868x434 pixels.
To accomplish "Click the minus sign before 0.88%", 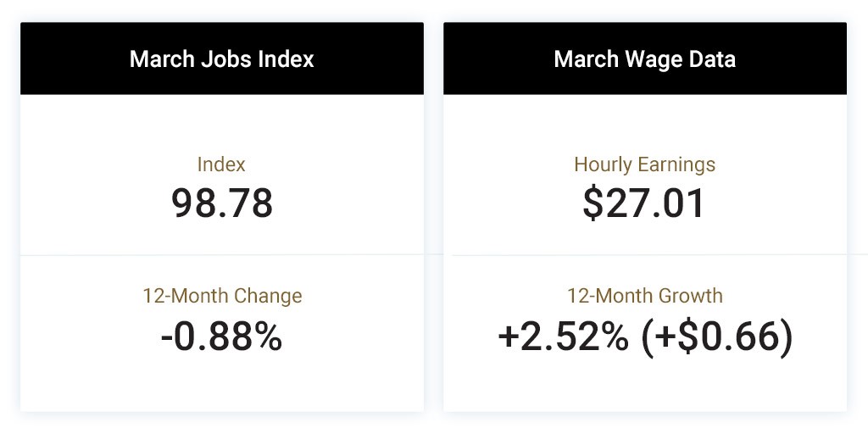I will (x=167, y=339).
